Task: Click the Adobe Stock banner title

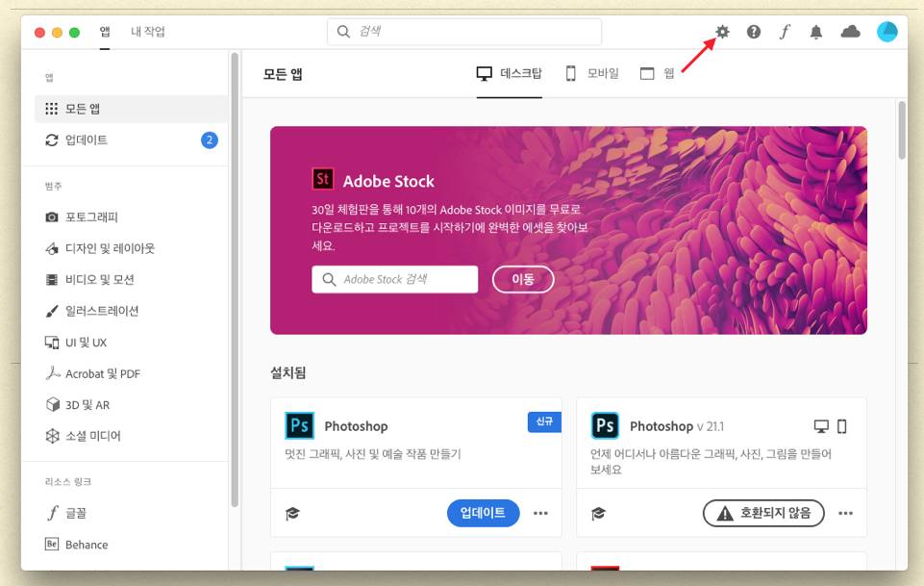Action: coord(389,181)
